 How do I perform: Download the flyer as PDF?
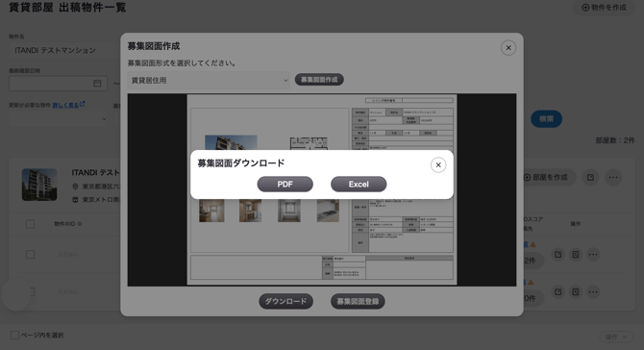tap(285, 184)
